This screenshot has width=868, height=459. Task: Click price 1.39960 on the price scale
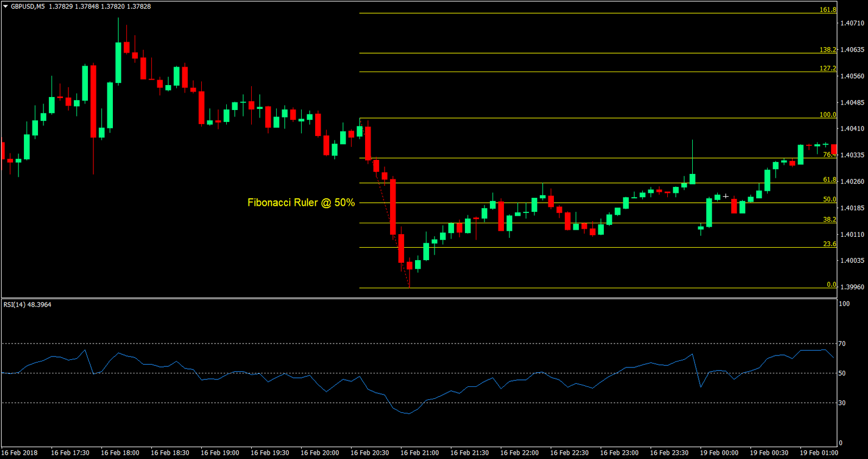(852, 287)
